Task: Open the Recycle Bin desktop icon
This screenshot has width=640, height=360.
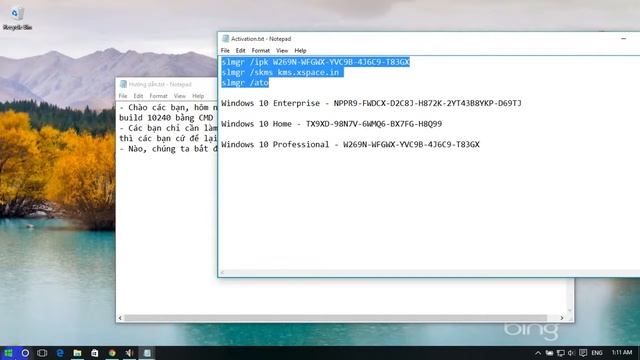Action: coord(17,19)
